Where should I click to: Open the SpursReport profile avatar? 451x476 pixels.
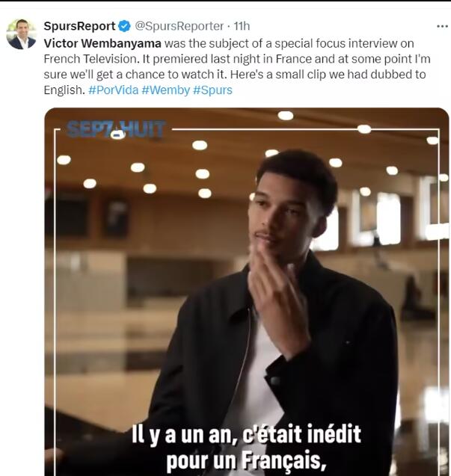pos(21,34)
